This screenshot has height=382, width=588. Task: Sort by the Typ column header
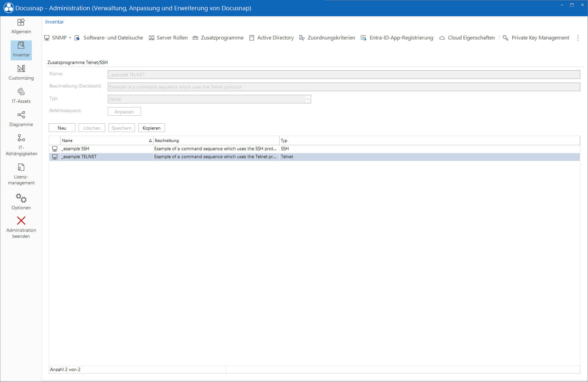[x=429, y=141]
